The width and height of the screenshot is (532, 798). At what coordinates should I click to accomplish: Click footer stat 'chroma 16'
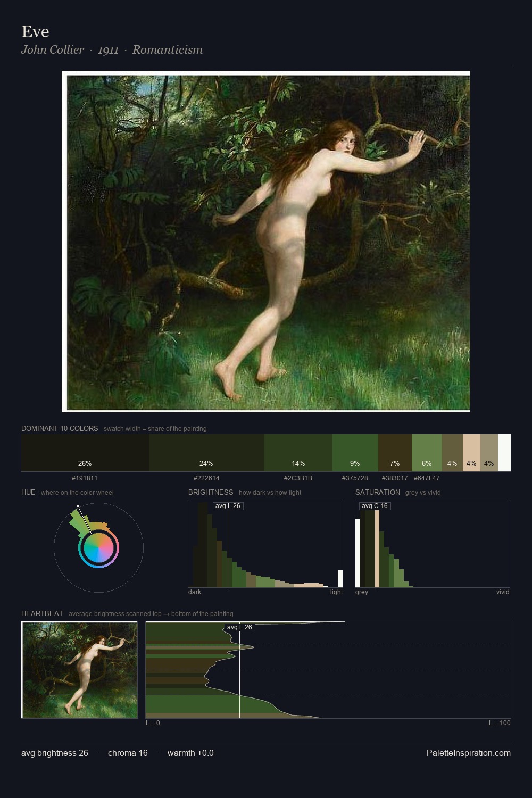tap(128, 753)
